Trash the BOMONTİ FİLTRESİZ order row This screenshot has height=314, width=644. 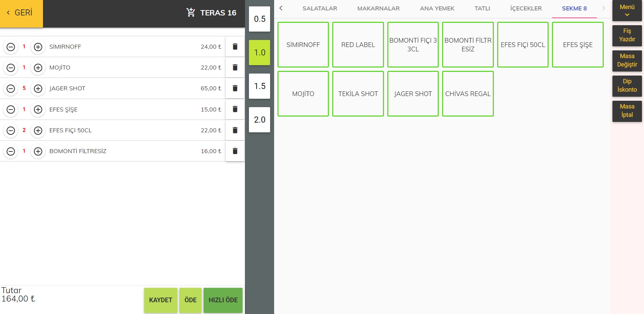click(x=235, y=151)
